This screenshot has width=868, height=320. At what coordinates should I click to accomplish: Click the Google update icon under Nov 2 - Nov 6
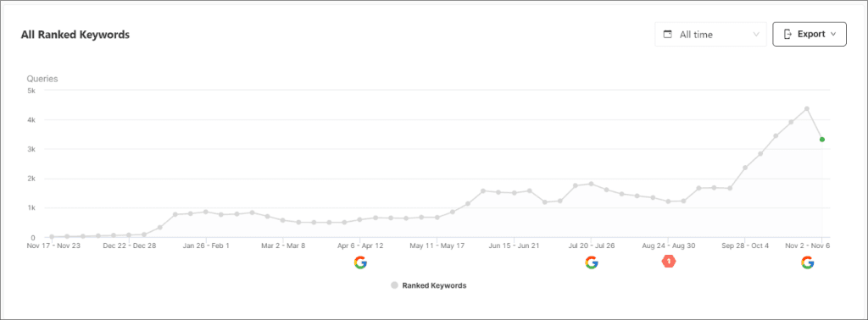pos(807,262)
